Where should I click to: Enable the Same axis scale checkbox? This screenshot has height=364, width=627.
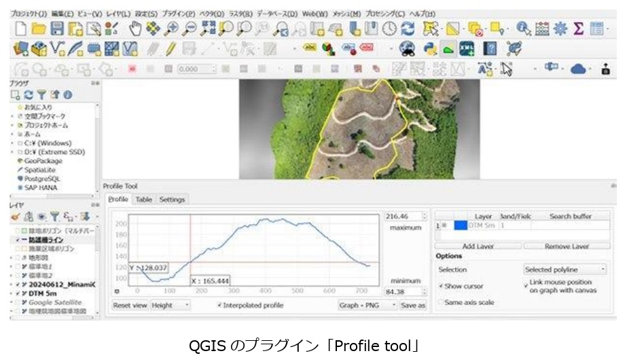coord(441,302)
